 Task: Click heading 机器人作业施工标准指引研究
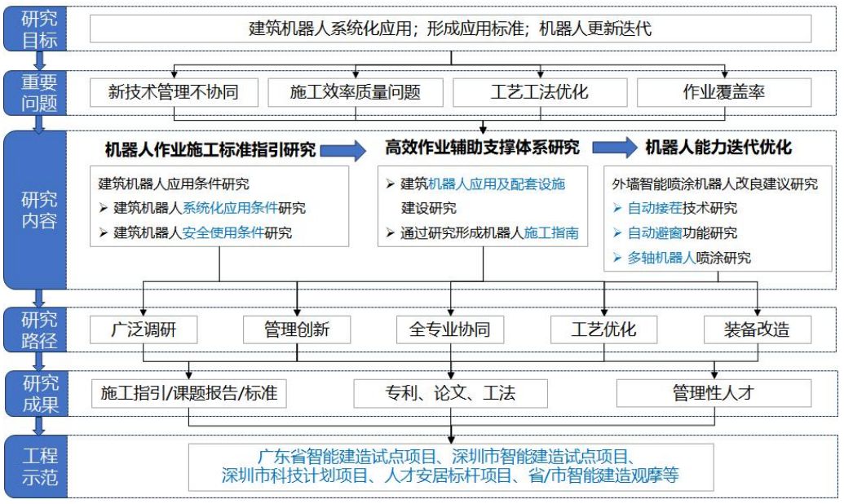210,149
